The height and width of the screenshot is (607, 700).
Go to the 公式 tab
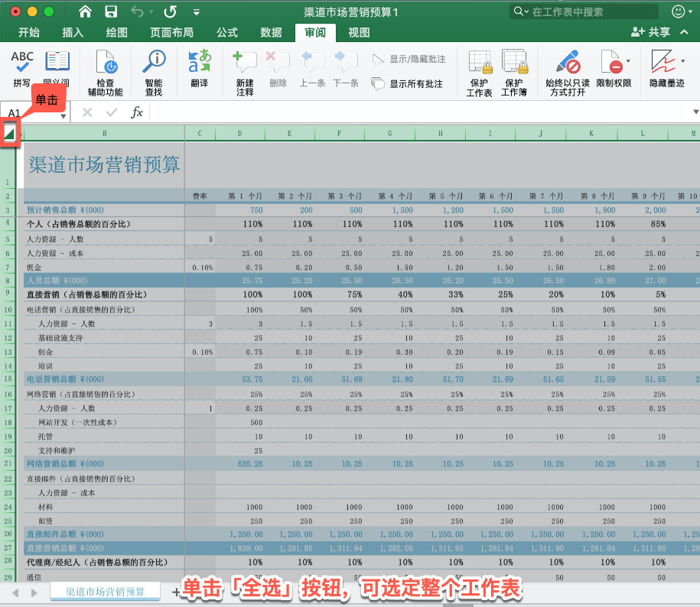[x=226, y=33]
